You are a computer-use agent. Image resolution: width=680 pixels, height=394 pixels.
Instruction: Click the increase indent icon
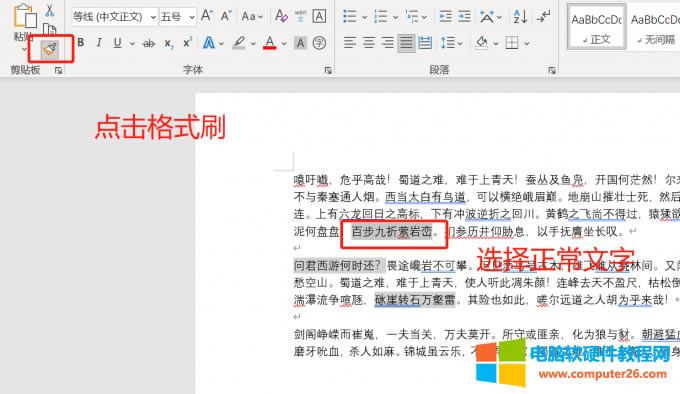(464, 17)
